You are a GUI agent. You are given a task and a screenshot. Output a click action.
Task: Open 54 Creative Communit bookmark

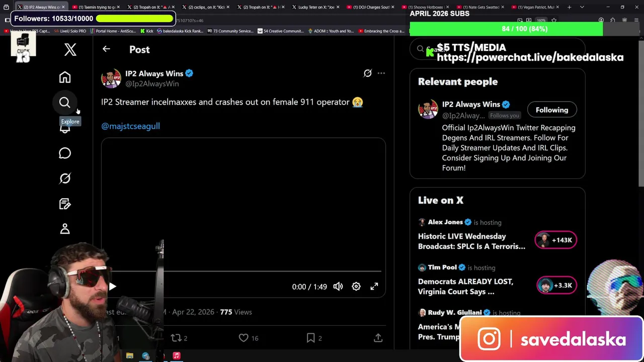(x=281, y=31)
